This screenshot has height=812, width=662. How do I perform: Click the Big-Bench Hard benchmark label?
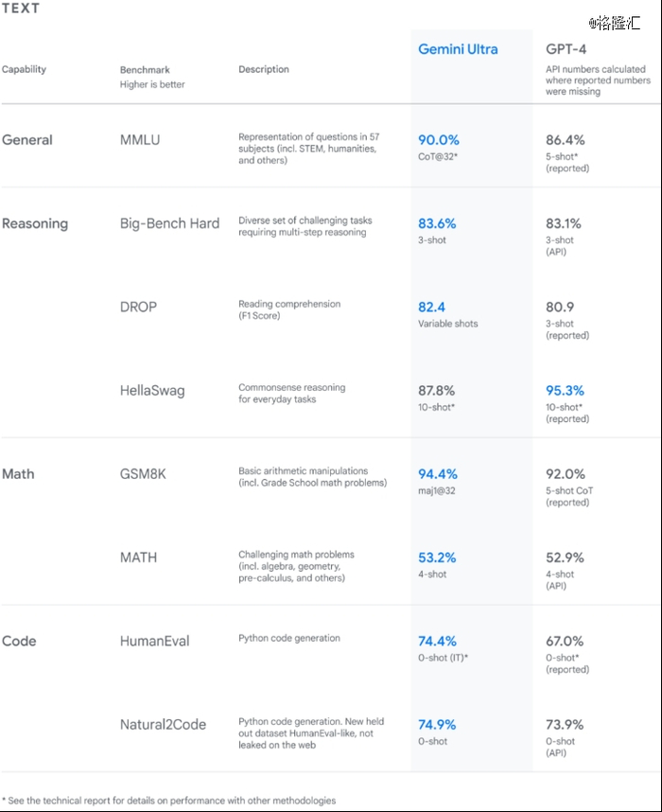[169, 223]
